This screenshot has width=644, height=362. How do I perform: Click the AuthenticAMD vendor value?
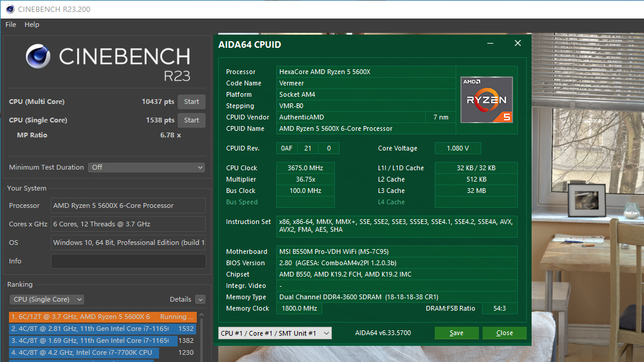[x=351, y=118]
